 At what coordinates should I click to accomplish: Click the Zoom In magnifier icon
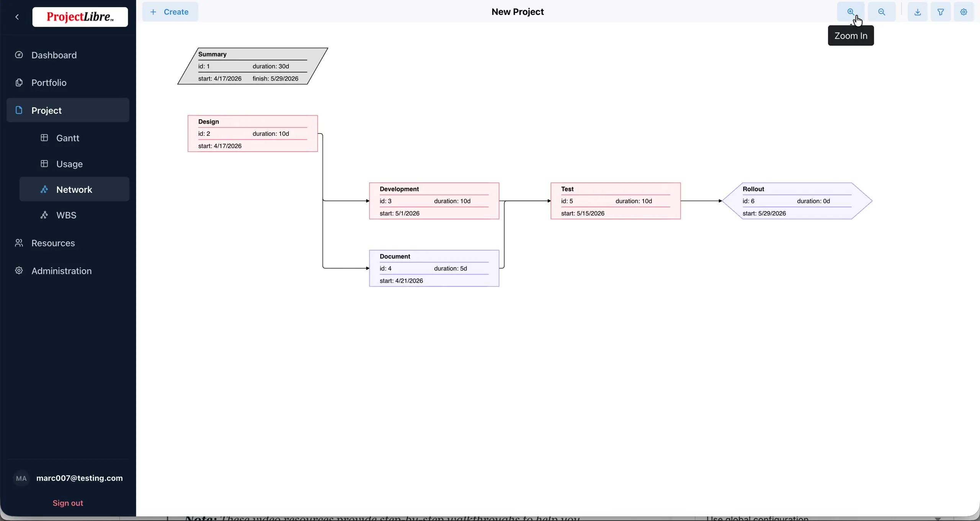point(851,12)
